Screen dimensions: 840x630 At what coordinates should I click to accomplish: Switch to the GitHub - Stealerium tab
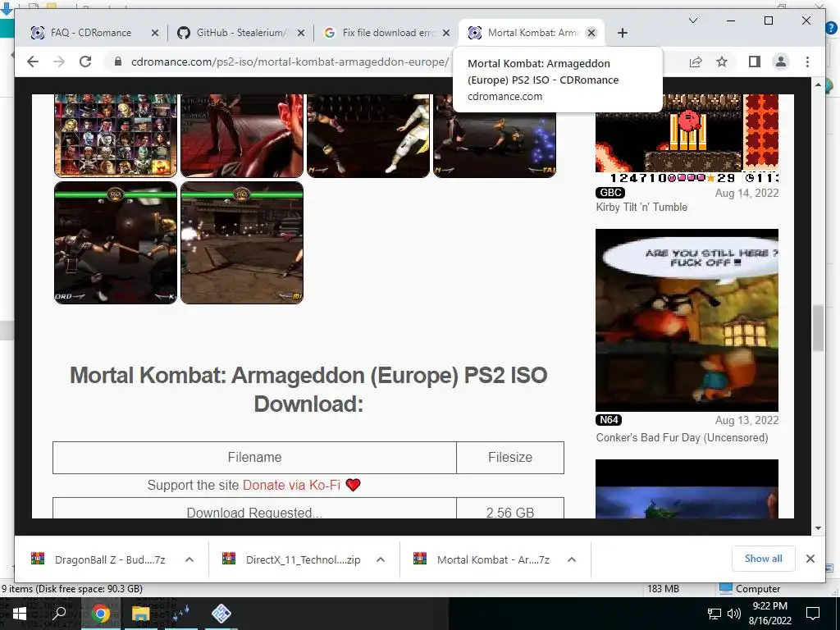[x=242, y=33]
